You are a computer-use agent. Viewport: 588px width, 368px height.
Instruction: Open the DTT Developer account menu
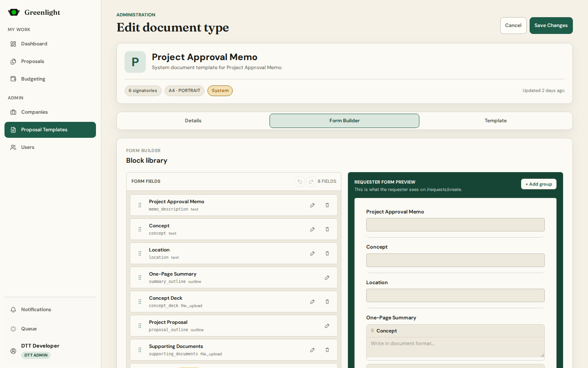pos(50,350)
